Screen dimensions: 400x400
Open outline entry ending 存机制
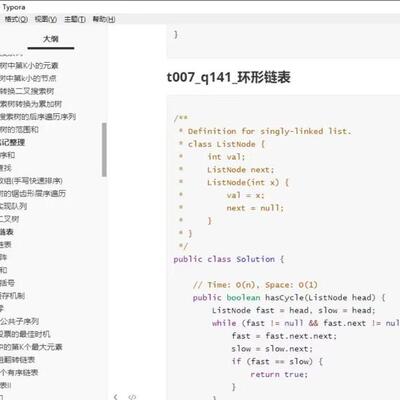[x=12, y=296]
